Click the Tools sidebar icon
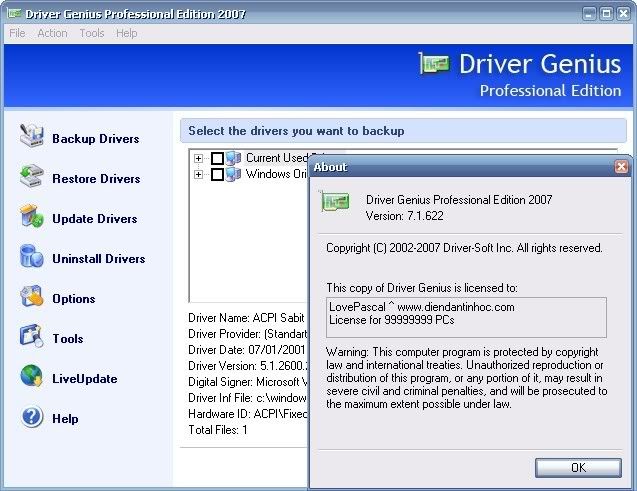 point(31,336)
